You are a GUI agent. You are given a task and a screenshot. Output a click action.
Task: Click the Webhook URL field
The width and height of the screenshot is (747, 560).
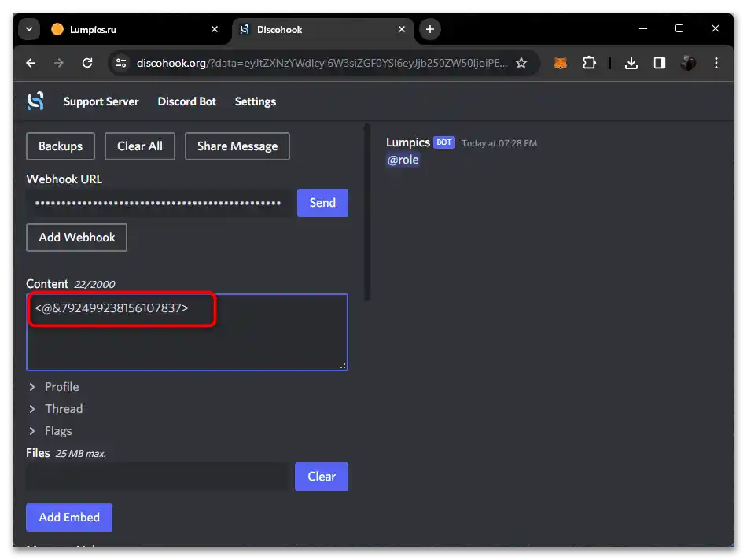[157, 203]
